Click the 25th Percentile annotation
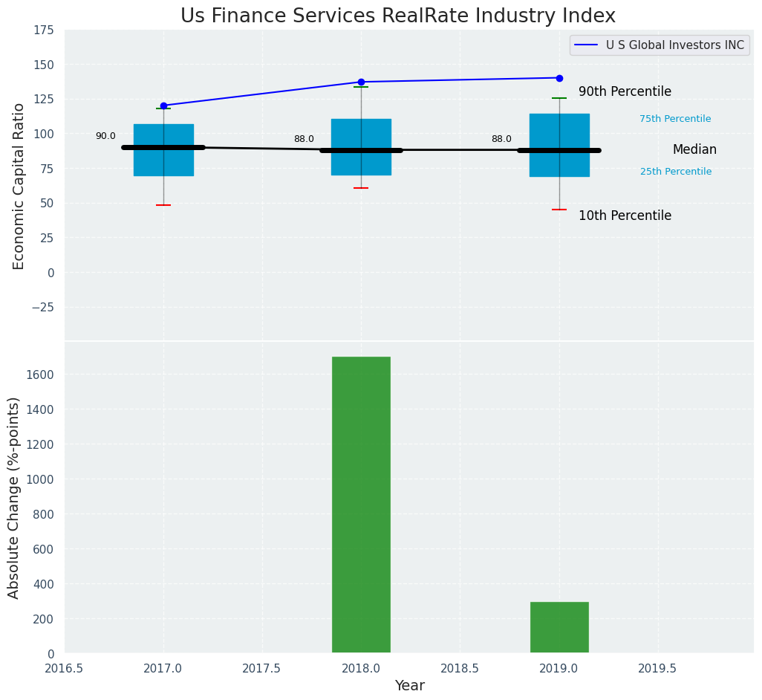The height and width of the screenshot is (700, 762). pyautogui.click(x=675, y=172)
